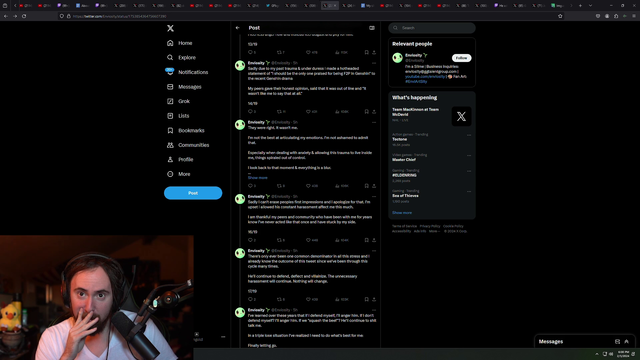Open a new browser tab

tap(580, 6)
